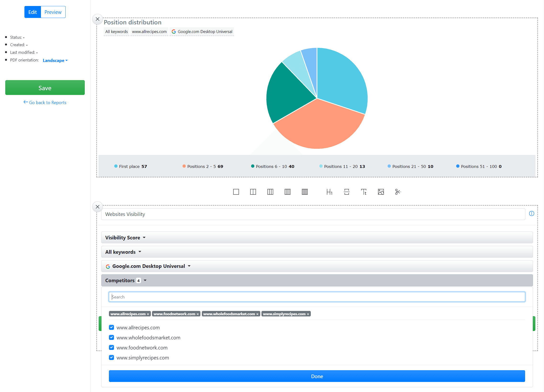This screenshot has width=544, height=392.
Task: Remove the Websites Visibility widget with its X
Action: click(97, 207)
